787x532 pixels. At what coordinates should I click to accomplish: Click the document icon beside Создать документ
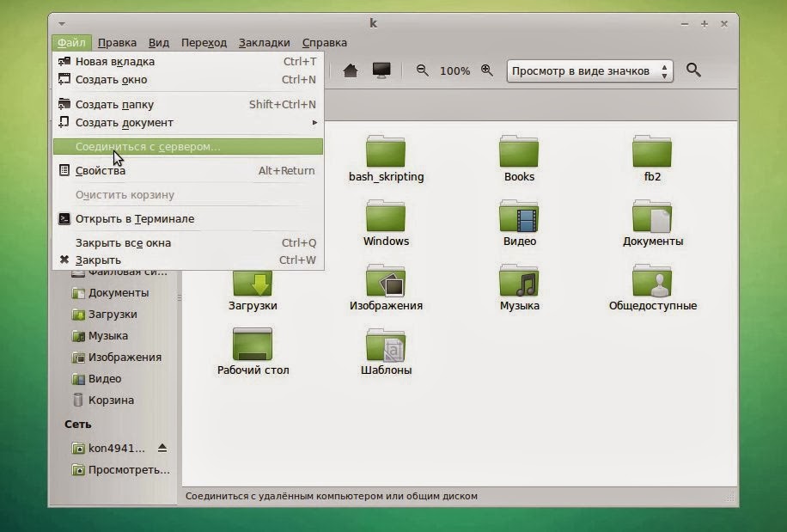click(64, 122)
